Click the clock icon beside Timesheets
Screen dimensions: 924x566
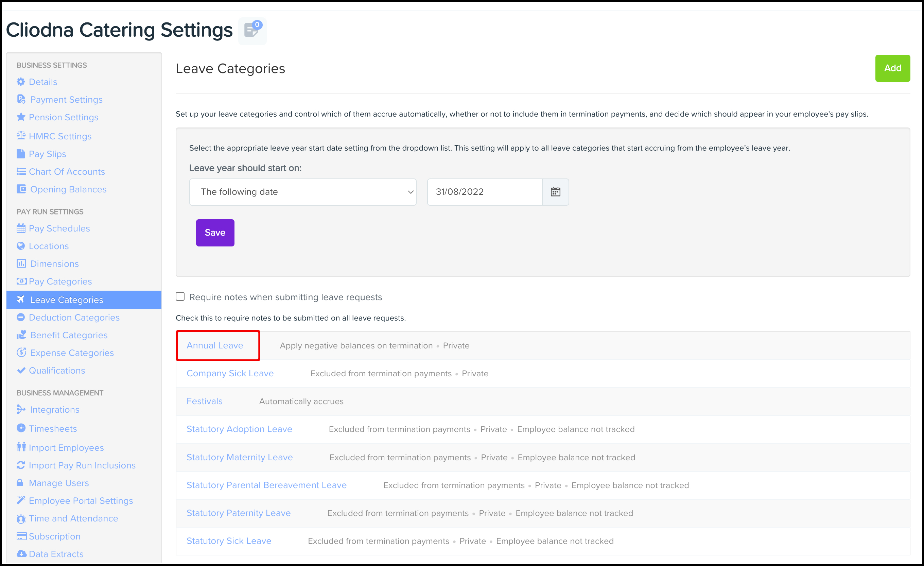(x=21, y=428)
